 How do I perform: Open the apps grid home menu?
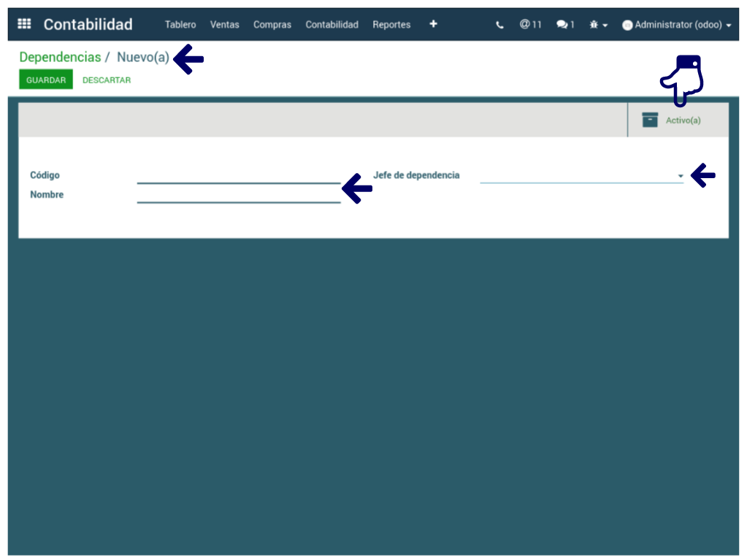[x=24, y=24]
